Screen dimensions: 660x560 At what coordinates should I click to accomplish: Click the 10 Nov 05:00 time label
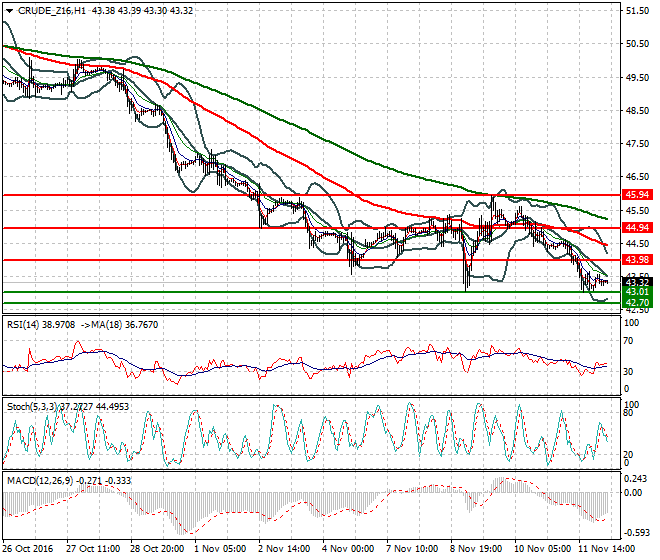click(543, 549)
